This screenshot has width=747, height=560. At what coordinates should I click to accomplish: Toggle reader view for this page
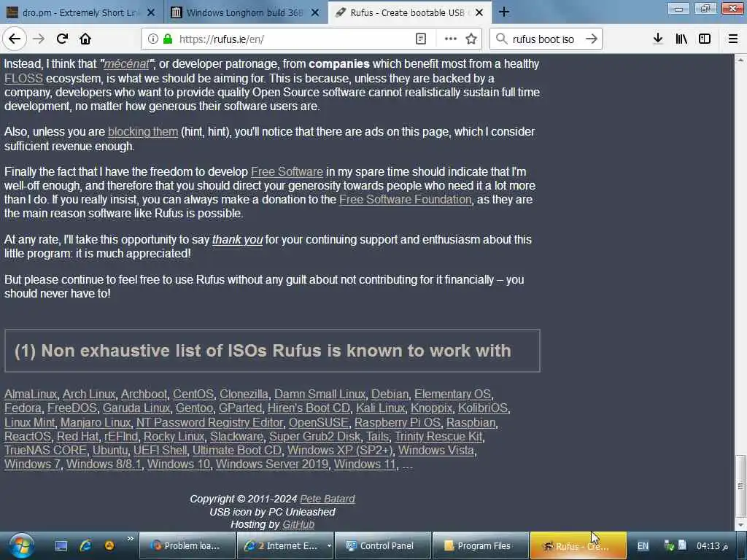click(x=421, y=39)
